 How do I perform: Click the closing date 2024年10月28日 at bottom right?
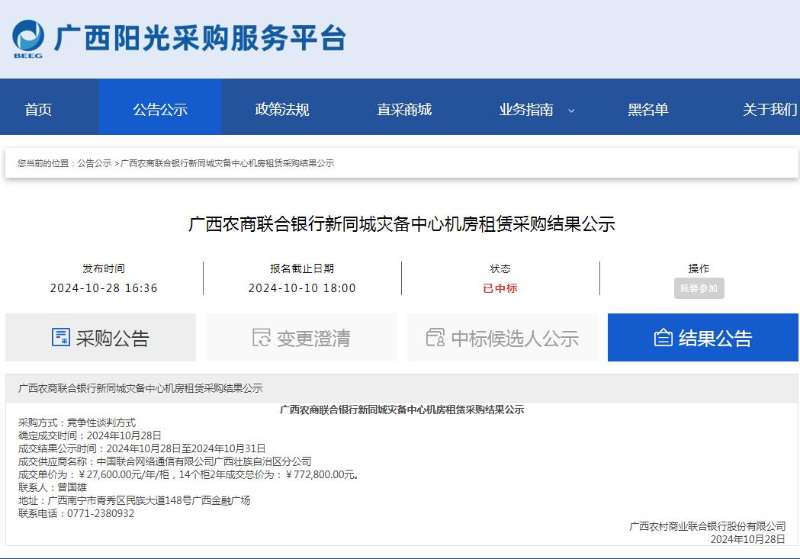[x=748, y=539]
